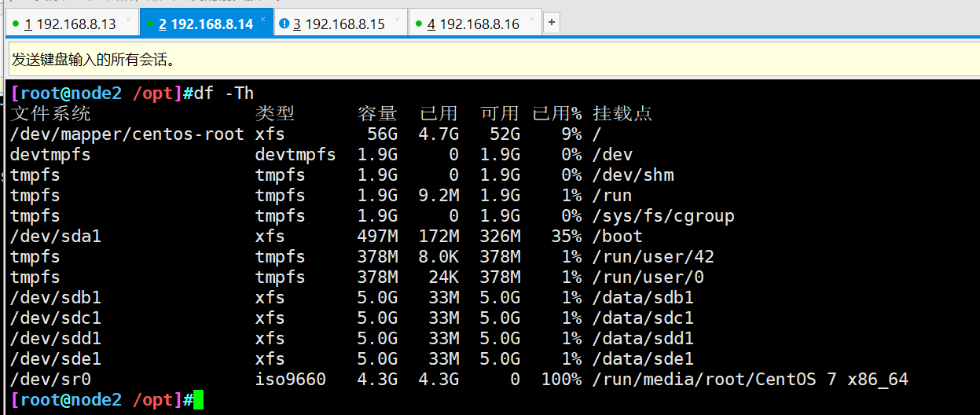Click 'iso9660' type value
The width and height of the screenshot is (980, 415).
click(291, 380)
